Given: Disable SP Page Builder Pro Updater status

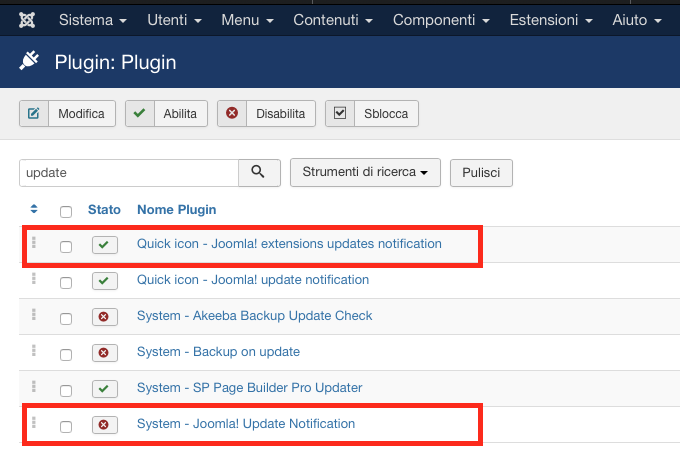Looking at the screenshot, I should click(x=105, y=389).
